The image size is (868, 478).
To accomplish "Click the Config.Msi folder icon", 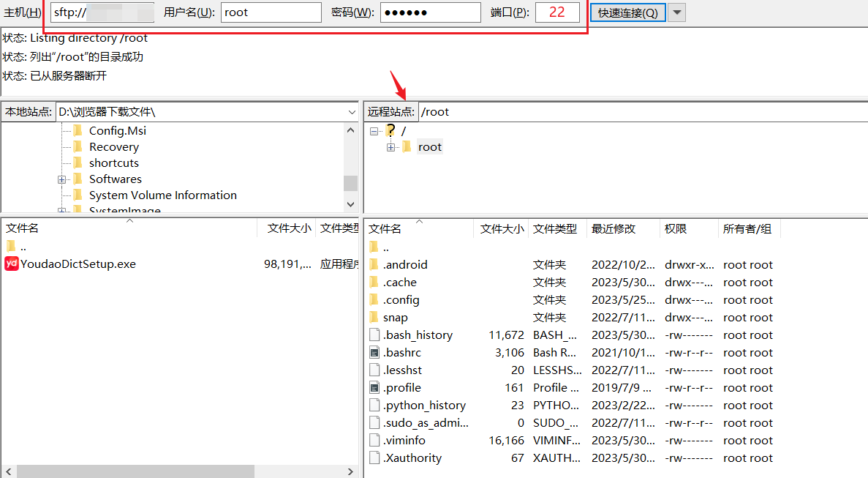I will click(78, 130).
